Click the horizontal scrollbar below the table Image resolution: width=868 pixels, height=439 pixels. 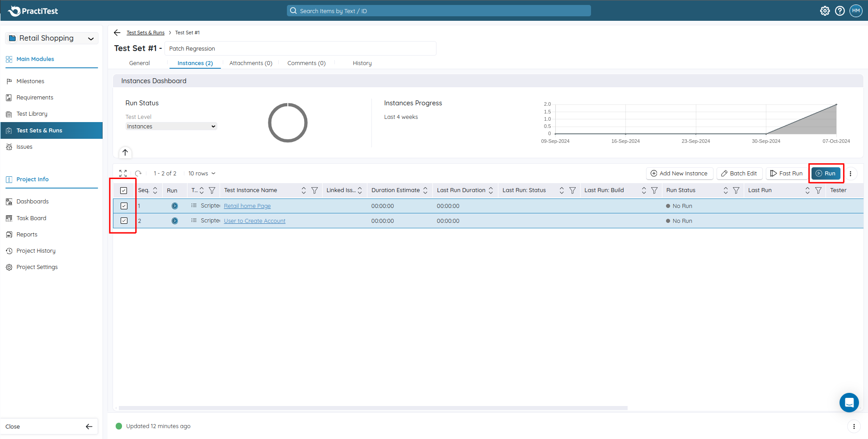373,408
